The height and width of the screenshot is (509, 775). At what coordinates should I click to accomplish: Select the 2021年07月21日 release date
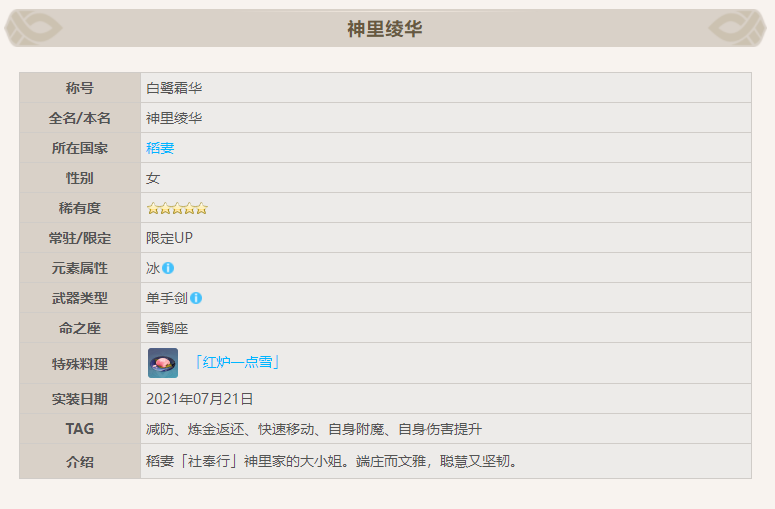point(200,399)
